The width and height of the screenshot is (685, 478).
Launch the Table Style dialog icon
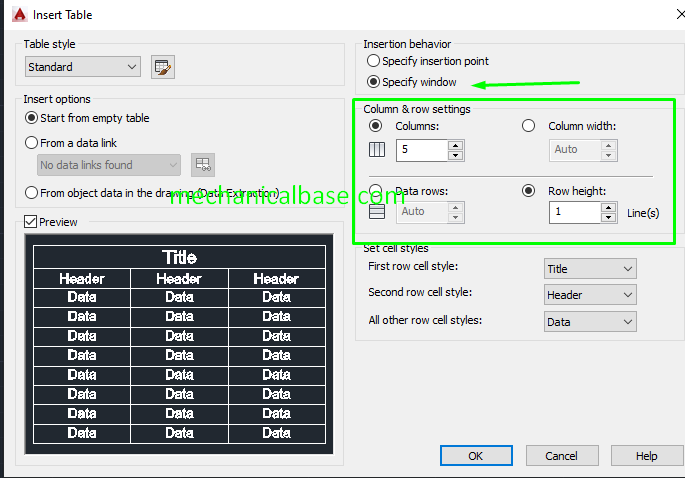pos(163,67)
